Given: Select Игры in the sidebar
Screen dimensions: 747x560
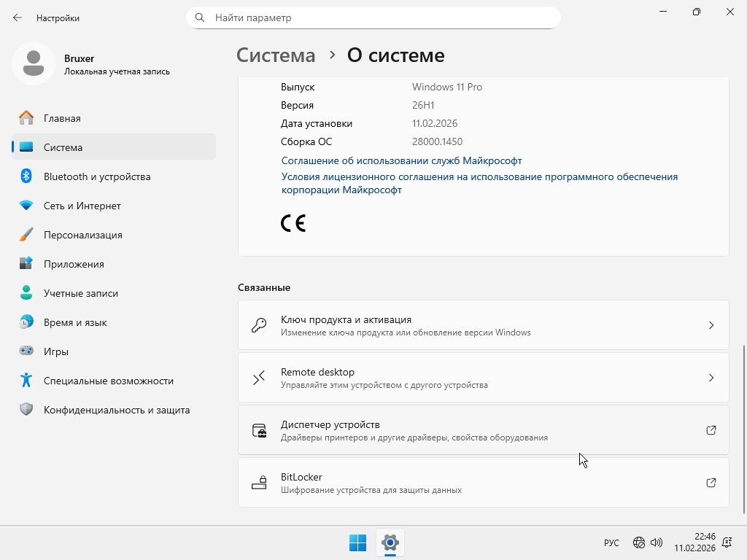Looking at the screenshot, I should (x=114, y=351).
